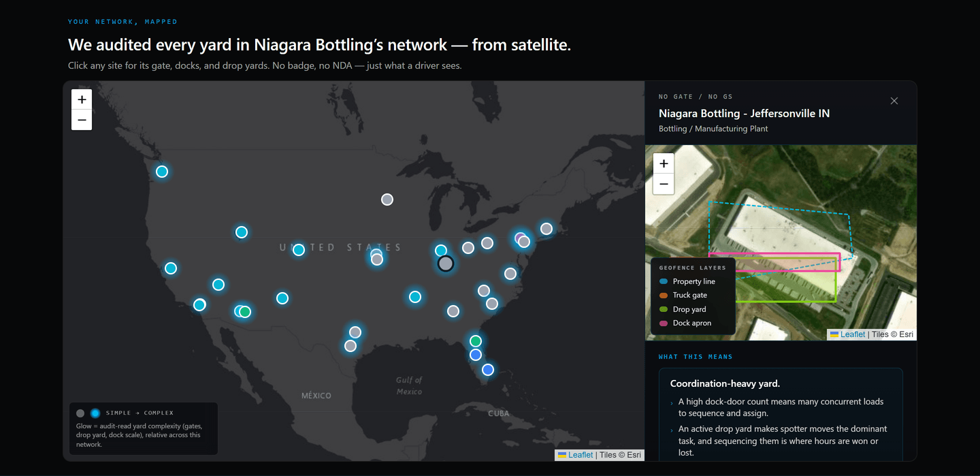Click the Truck gate legend swatch
980x476 pixels.
tap(664, 296)
